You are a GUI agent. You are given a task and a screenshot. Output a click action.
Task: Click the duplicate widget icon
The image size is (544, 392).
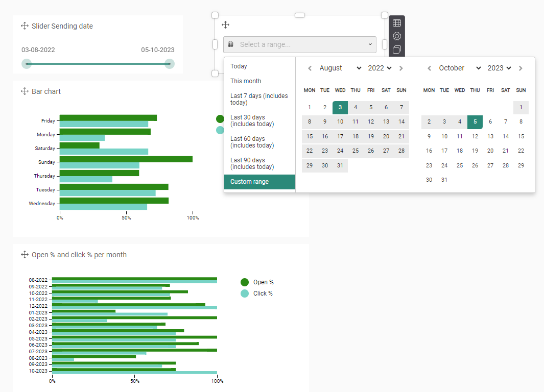396,50
